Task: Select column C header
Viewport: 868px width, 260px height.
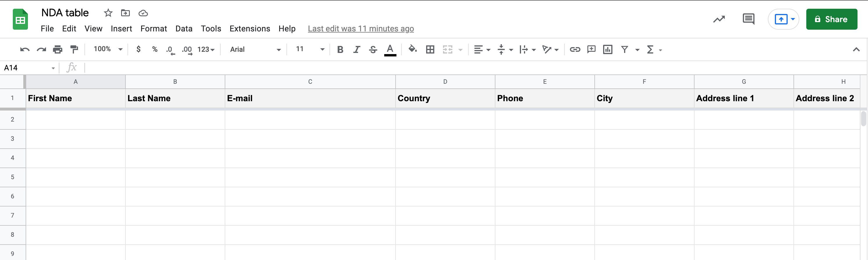Action: (310, 81)
